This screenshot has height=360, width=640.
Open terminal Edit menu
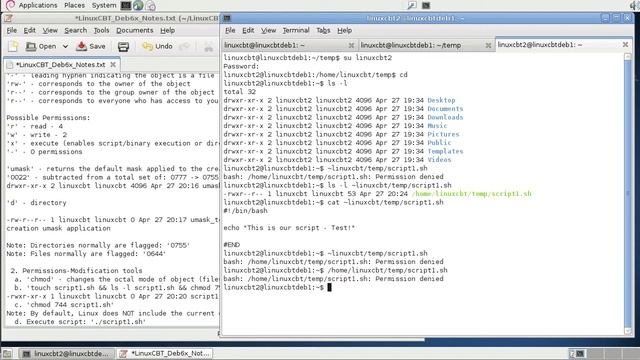click(248, 30)
